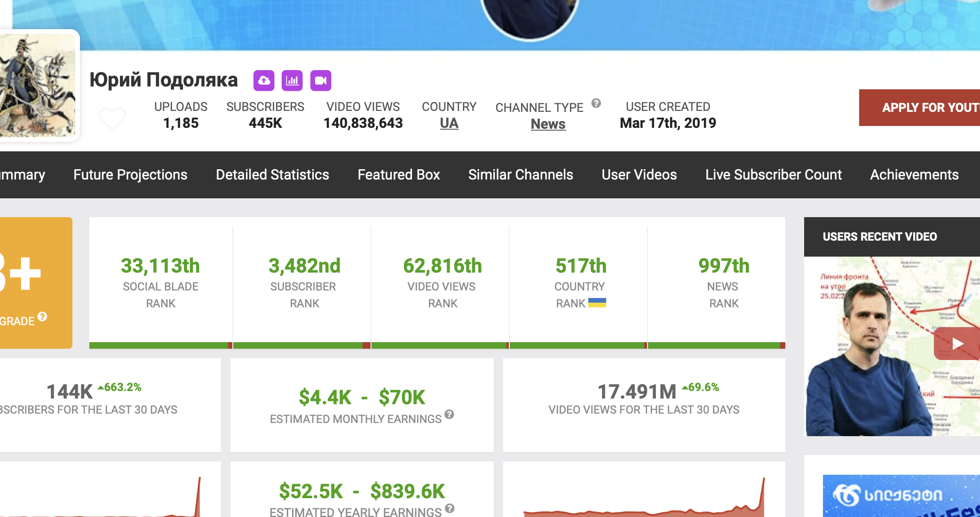Click the +69.6% video views change
This screenshot has height=517, width=980.
[701, 387]
